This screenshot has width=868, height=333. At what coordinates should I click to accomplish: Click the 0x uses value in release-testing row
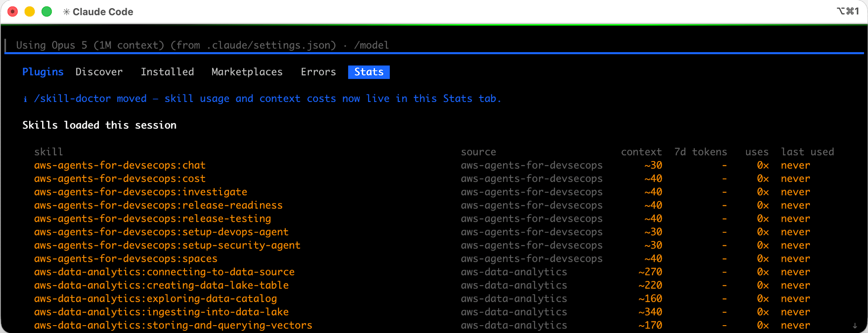coord(763,219)
